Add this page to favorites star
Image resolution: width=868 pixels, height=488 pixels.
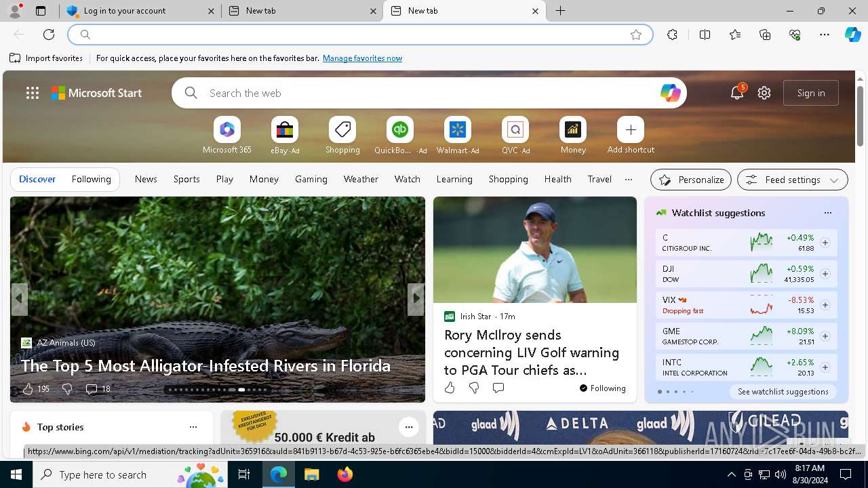(x=636, y=35)
